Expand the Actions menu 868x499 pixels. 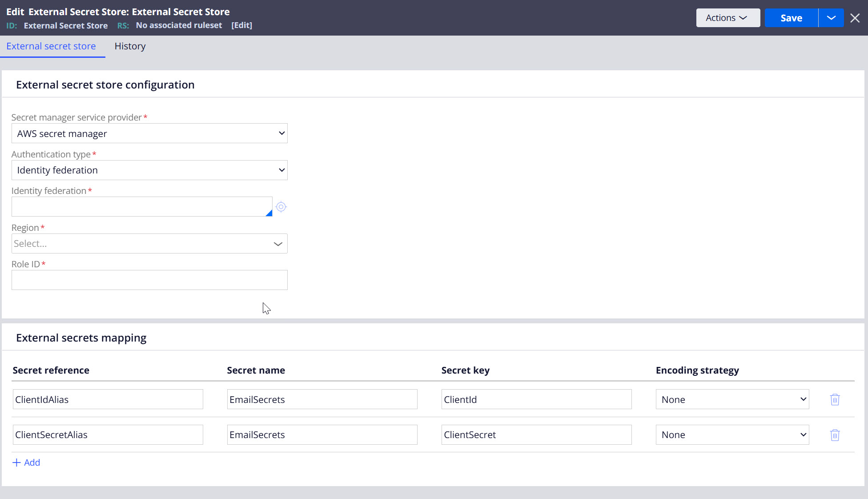727,18
